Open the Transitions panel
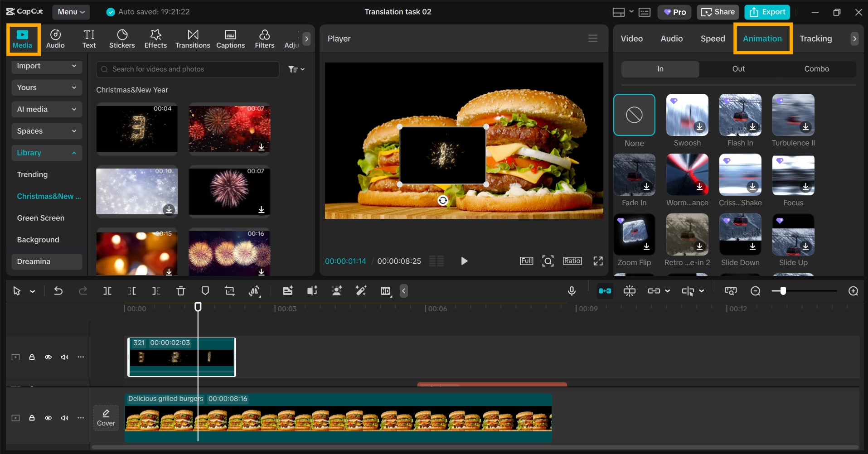 tap(193, 39)
